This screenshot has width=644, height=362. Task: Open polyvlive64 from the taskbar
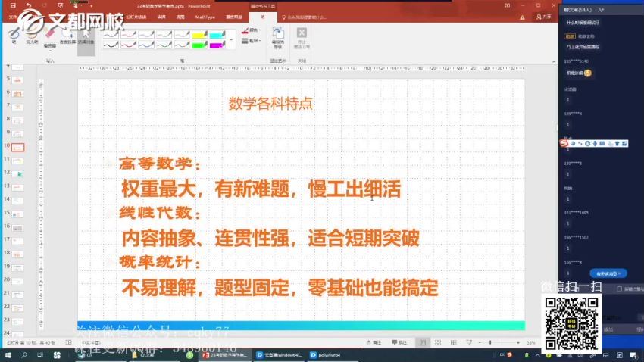tap(329, 354)
